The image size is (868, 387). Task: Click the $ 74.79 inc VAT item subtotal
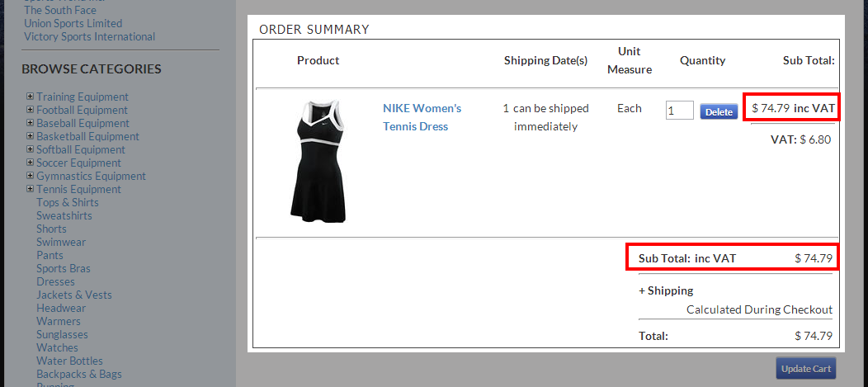pyautogui.click(x=793, y=109)
